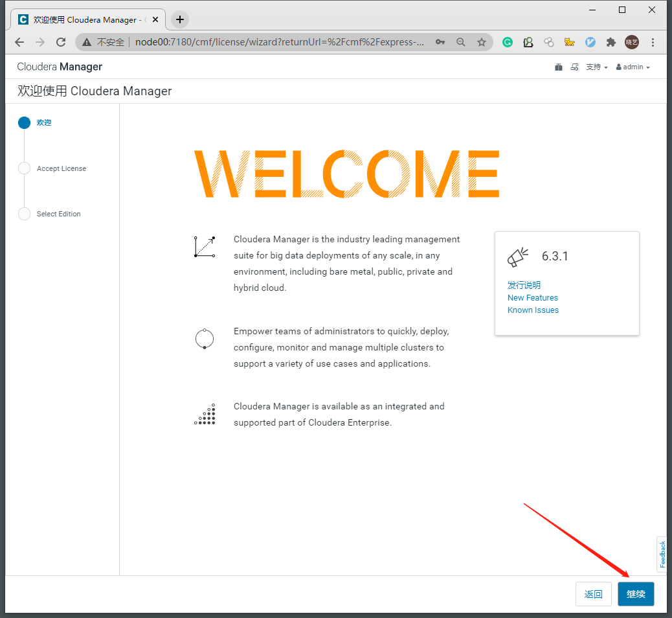
Task: Open the green Grammarly extension icon
Action: 508,42
